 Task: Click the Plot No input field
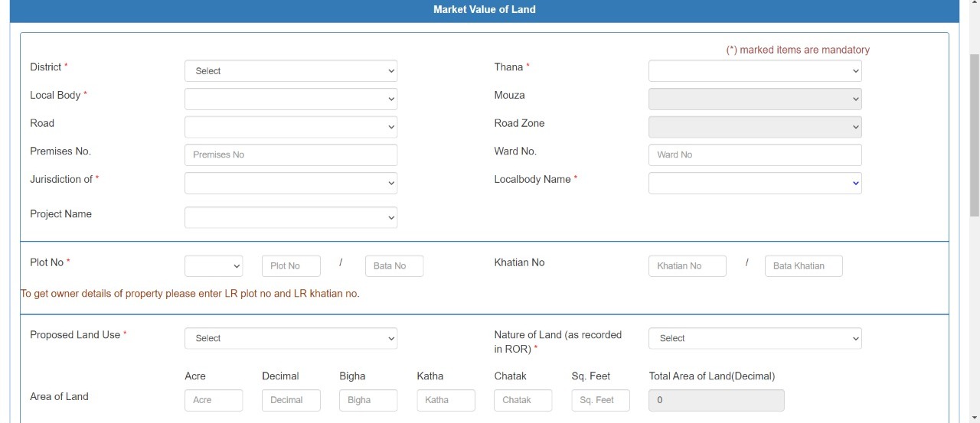coord(291,266)
